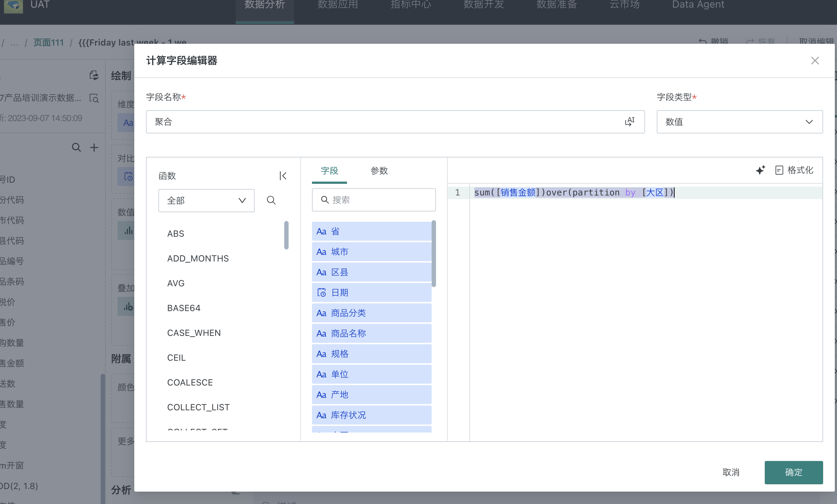Image resolution: width=837 pixels, height=504 pixels.
Task: Open the 数据准备 top navigation tab
Action: 556,5
